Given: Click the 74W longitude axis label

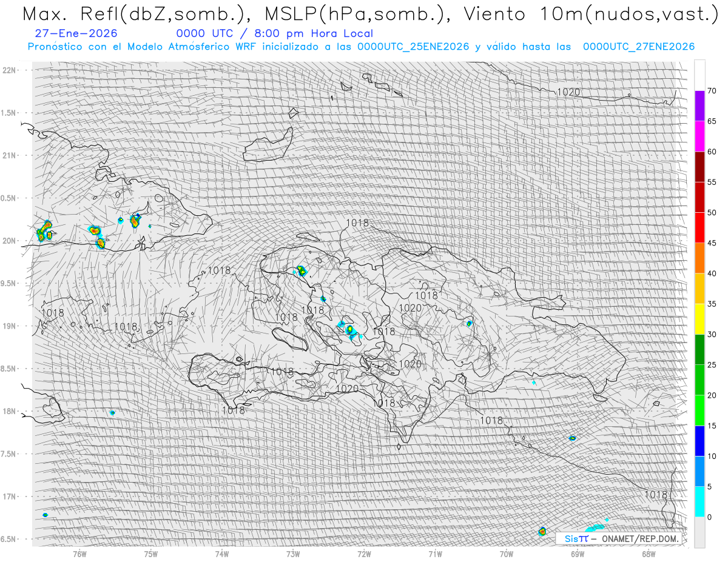Looking at the screenshot, I should [x=222, y=553].
